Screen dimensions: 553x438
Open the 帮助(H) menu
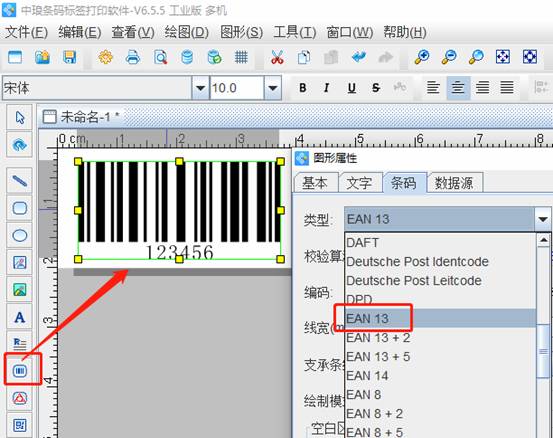pyautogui.click(x=405, y=32)
